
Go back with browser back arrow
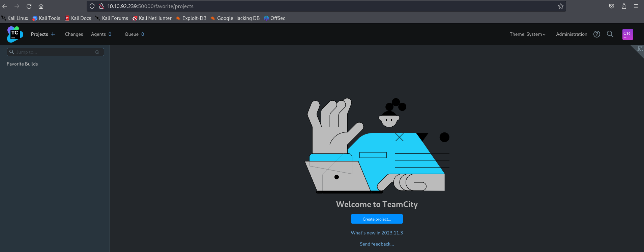click(x=5, y=6)
